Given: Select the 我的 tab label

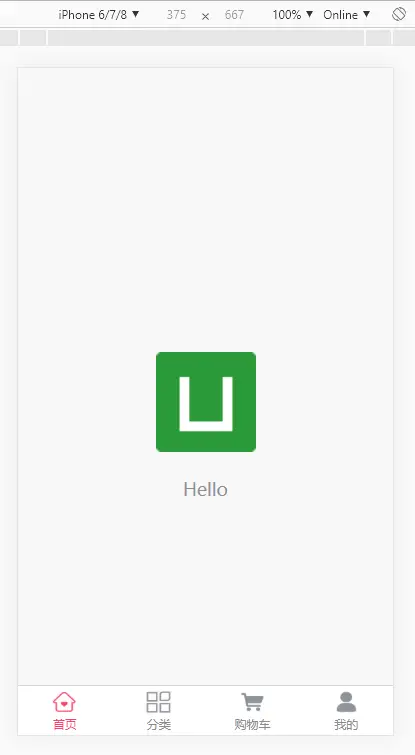Looking at the screenshot, I should click(x=346, y=724).
